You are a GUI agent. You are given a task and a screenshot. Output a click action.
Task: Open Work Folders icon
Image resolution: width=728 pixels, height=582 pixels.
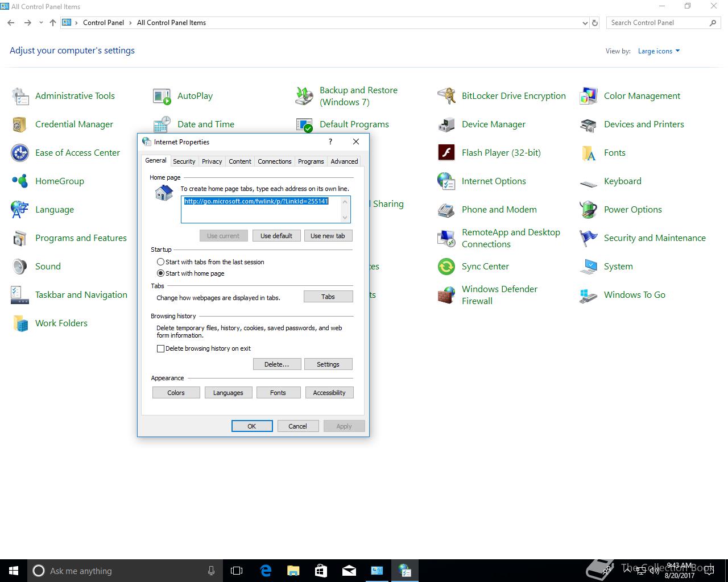pos(20,323)
